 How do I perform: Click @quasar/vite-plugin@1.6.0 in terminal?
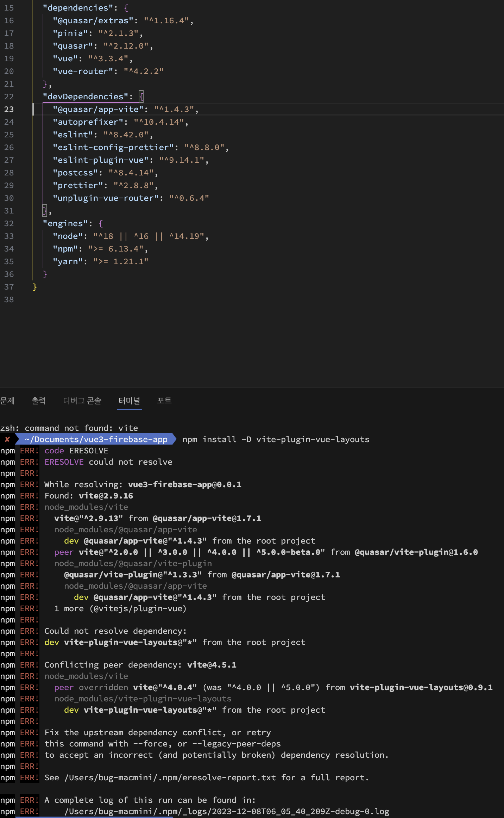click(x=416, y=552)
